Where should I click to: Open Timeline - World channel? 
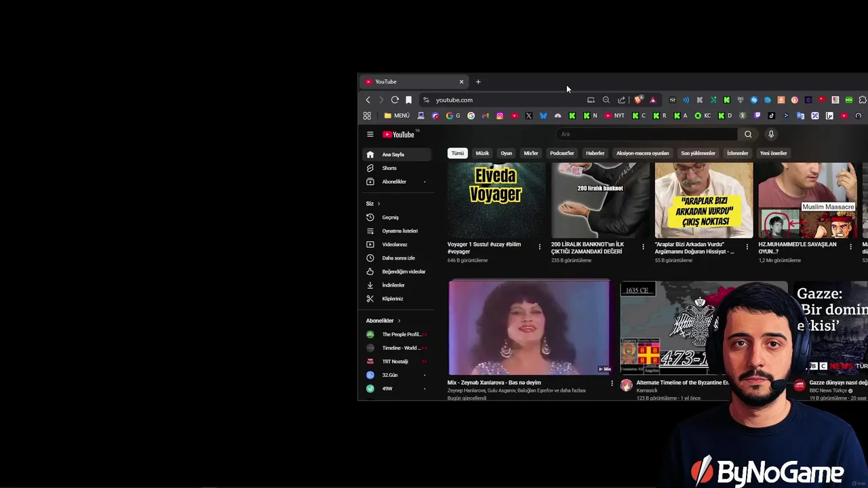click(x=397, y=348)
